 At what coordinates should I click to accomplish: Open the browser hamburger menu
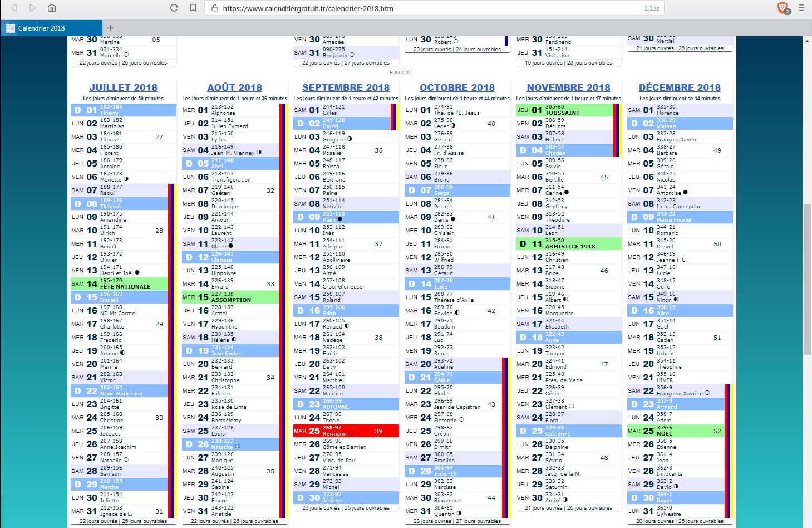point(801,8)
